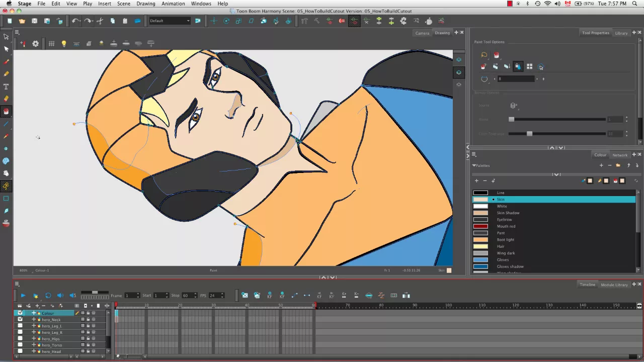Click the timeline Play button

pyautogui.click(x=23, y=296)
